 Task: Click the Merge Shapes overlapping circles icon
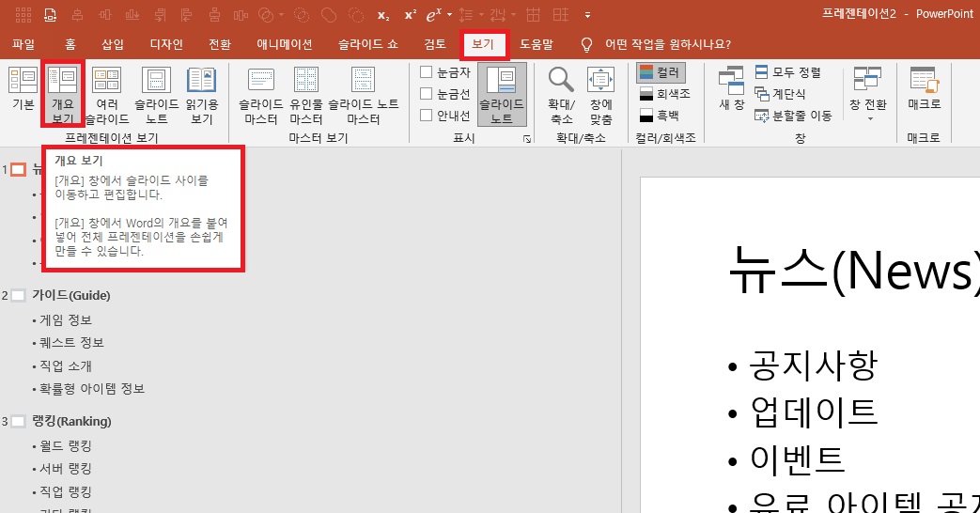click(x=266, y=15)
